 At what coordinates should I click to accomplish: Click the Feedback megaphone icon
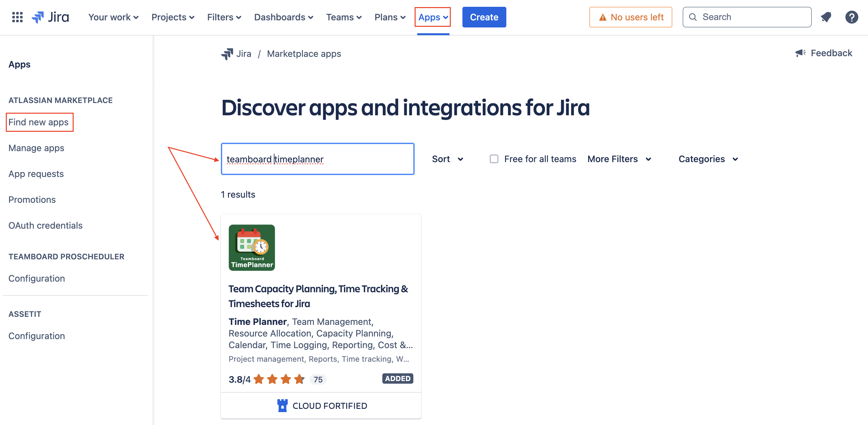[801, 53]
